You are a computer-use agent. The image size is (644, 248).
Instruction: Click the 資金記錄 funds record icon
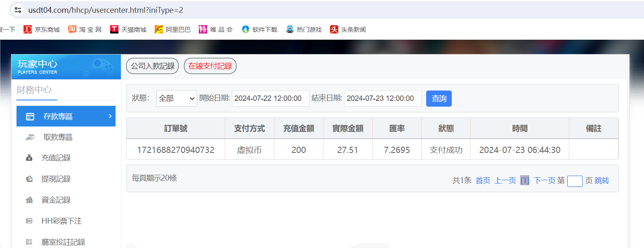[x=29, y=200]
